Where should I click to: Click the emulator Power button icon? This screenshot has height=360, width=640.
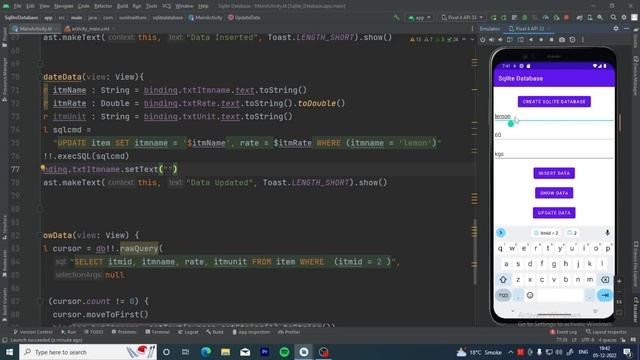point(483,40)
